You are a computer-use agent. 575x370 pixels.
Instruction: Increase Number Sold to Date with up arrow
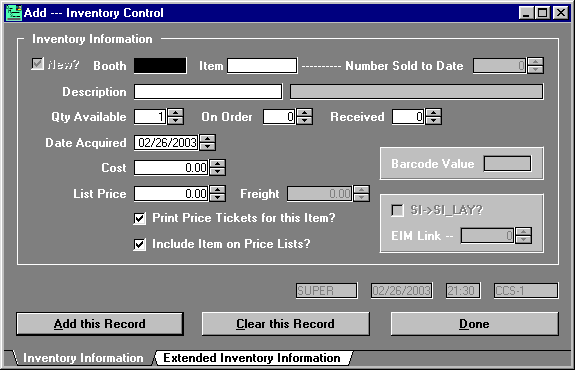[535, 62]
